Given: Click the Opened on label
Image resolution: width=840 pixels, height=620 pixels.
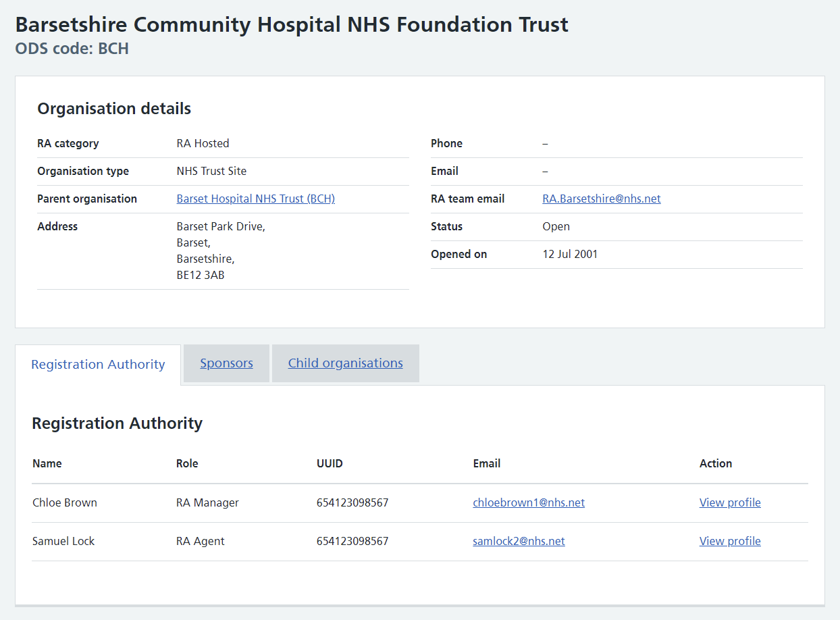Looking at the screenshot, I should 458,254.
